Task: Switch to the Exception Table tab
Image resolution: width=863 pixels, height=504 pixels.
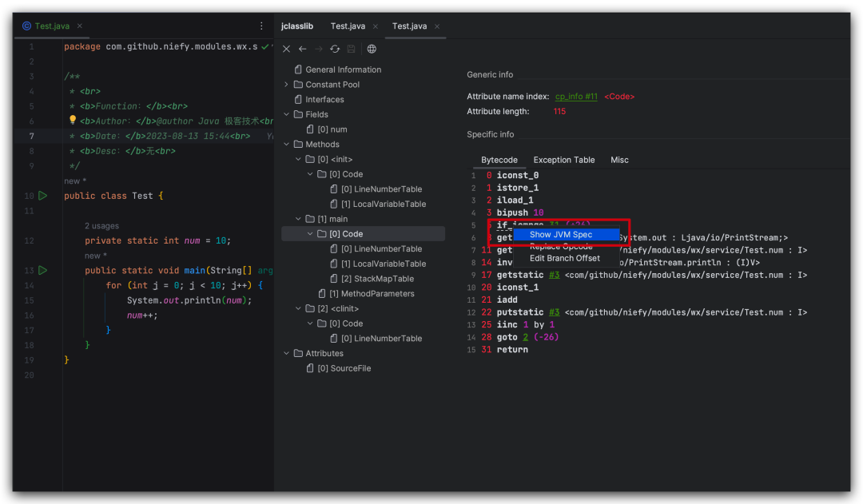Action: tap(563, 160)
